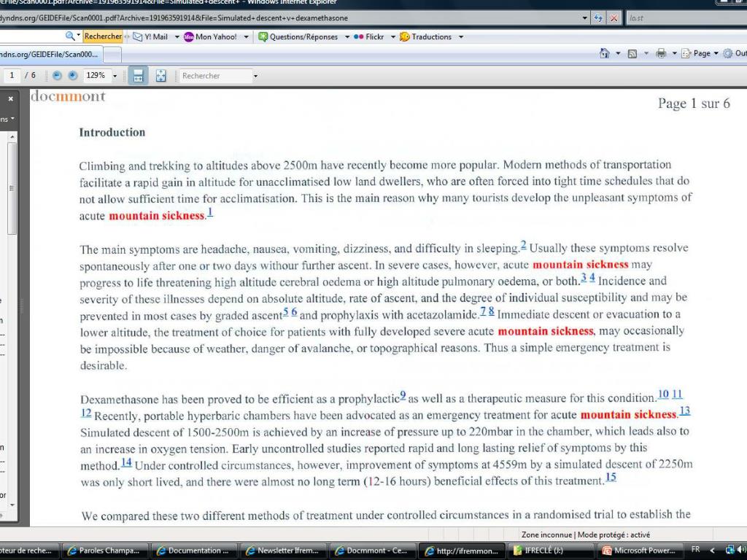The image size is (747, 560).
Task: Open the Page menu in command bar
Action: click(x=700, y=53)
